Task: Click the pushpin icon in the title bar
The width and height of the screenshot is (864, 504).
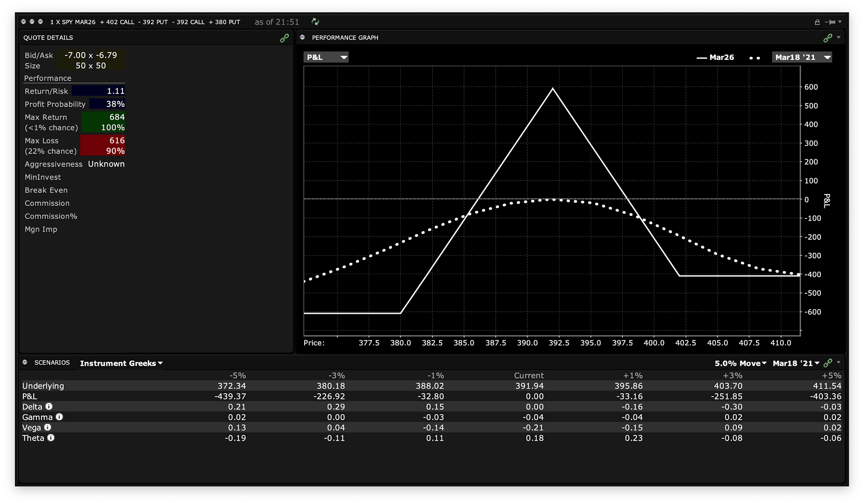Action: (x=830, y=22)
